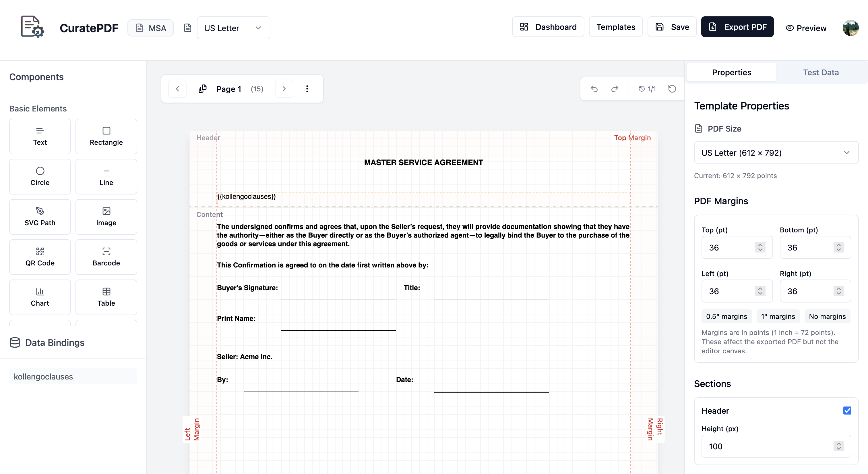Viewport: 868px width, 474px height.
Task: Add a QR Code component
Action: [40, 257]
